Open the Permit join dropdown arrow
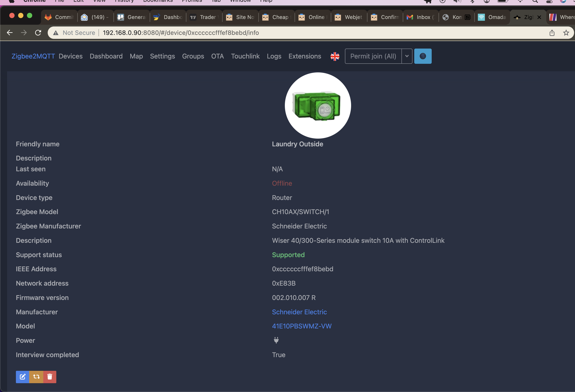 pos(407,56)
